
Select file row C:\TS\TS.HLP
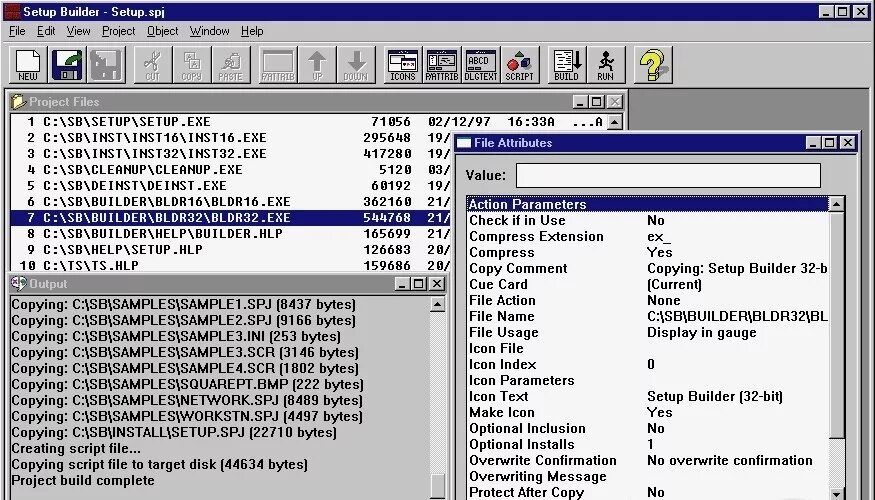[230, 266]
